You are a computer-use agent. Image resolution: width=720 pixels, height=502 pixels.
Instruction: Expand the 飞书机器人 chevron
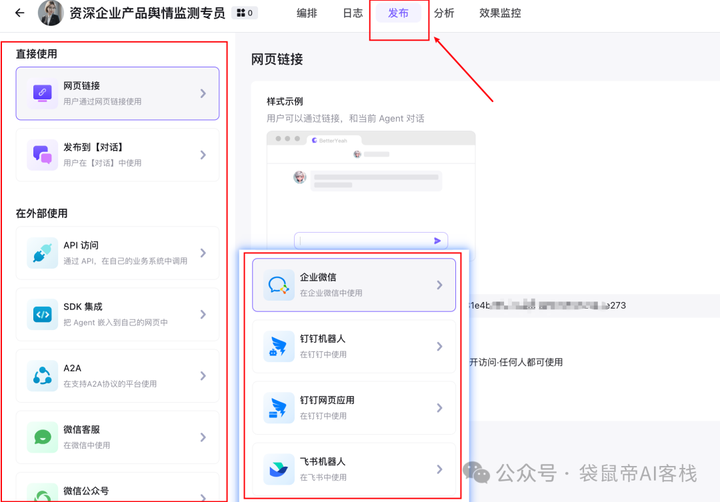point(439,469)
